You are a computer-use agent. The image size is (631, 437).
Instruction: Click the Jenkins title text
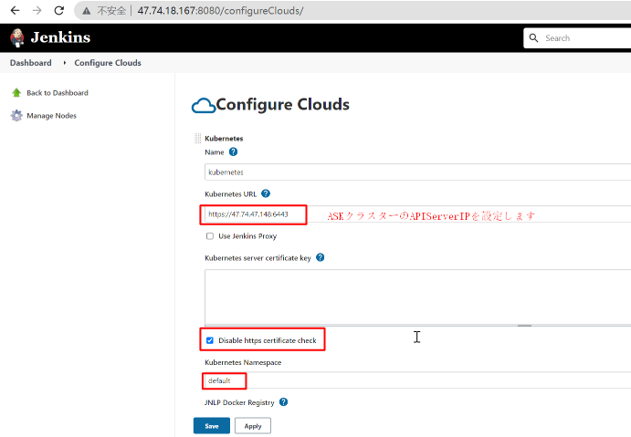pos(60,37)
